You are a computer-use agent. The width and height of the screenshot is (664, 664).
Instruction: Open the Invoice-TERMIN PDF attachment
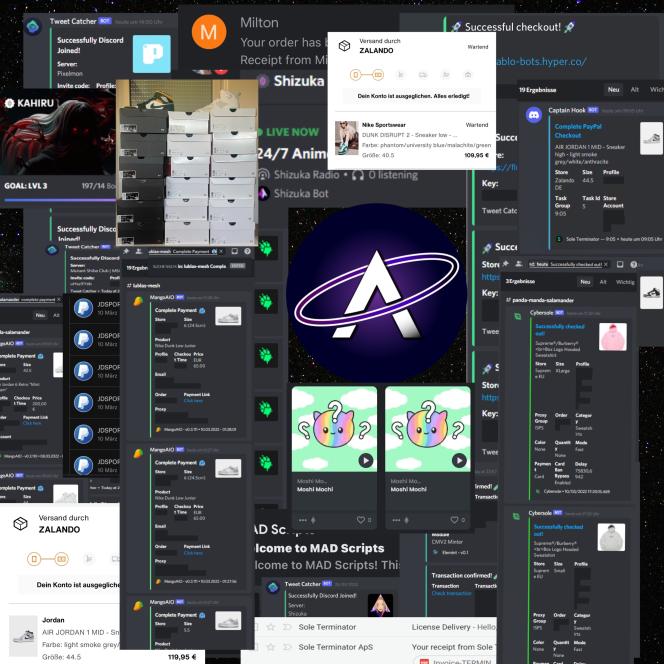(x=456, y=661)
